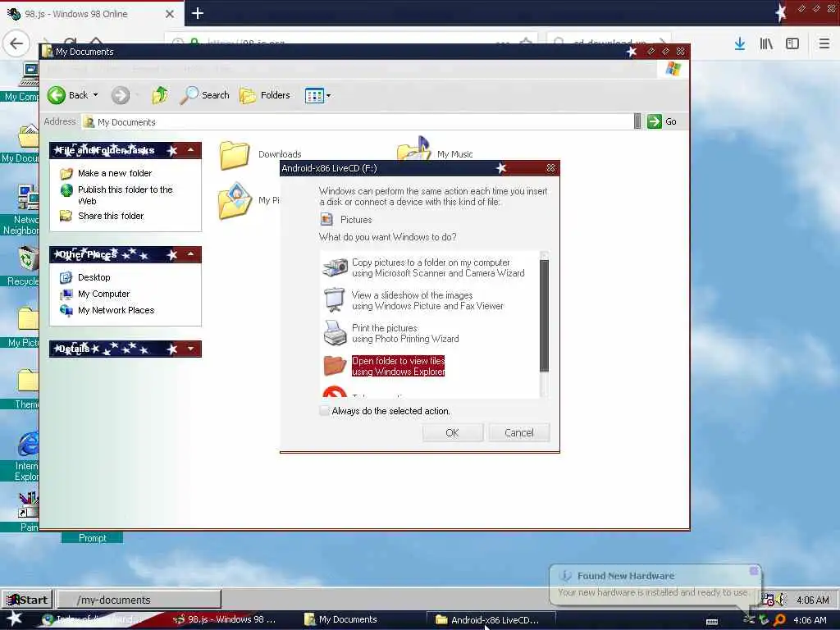Click Share this folder
This screenshot has width=840, height=630.
tap(111, 216)
